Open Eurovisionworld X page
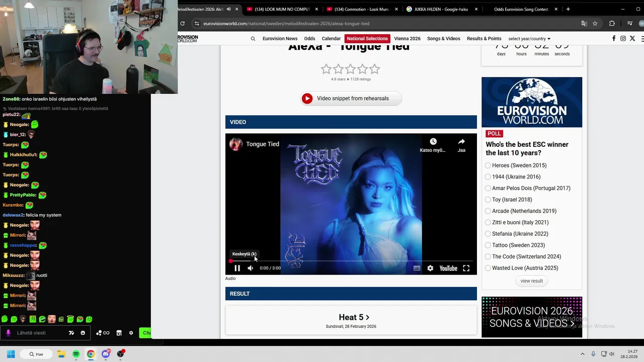The width and height of the screenshot is (644, 362). (x=632, y=39)
